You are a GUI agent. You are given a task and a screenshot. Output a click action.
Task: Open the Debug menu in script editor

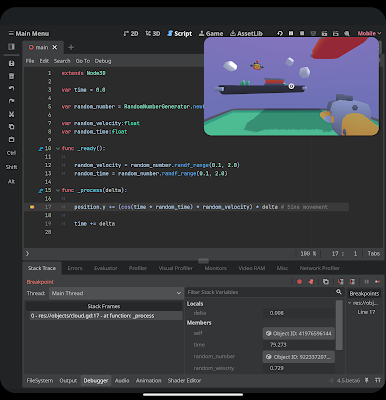[x=103, y=61]
